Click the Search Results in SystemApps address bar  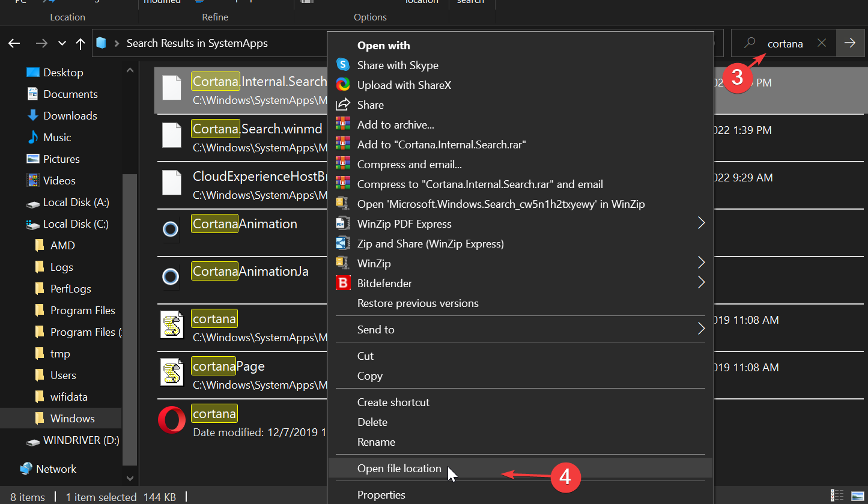tap(197, 43)
